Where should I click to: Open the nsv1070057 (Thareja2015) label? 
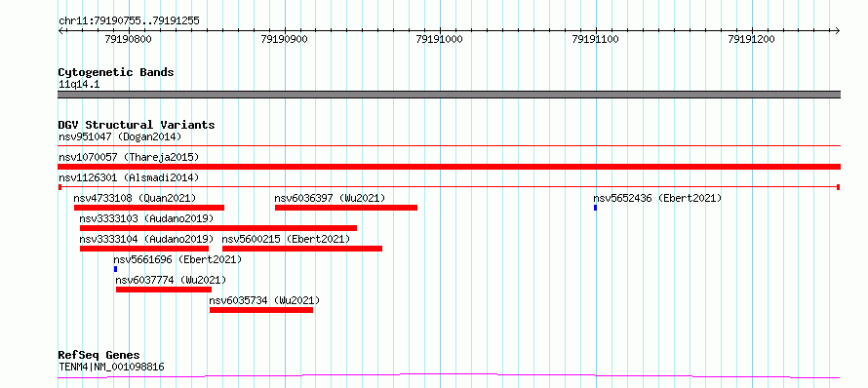coord(129,157)
